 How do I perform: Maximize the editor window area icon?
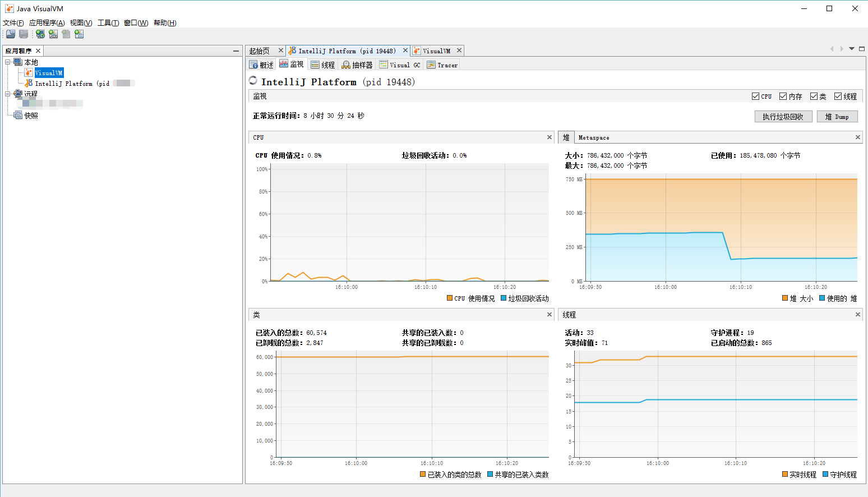[x=862, y=49]
